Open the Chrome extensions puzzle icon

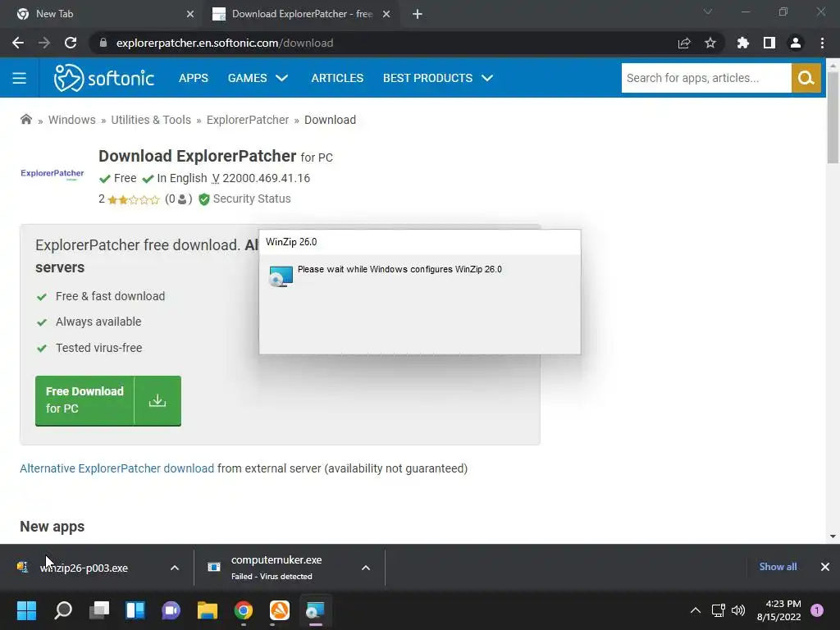[743, 43]
